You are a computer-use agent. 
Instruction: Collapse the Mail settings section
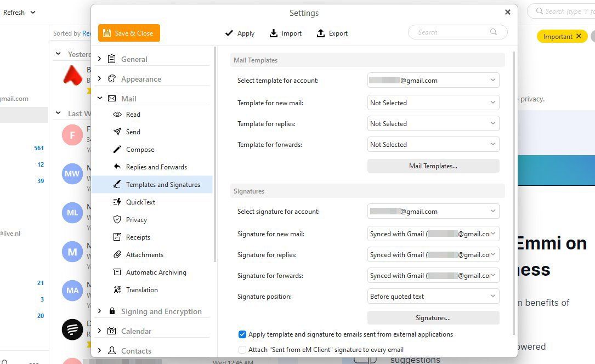click(100, 98)
